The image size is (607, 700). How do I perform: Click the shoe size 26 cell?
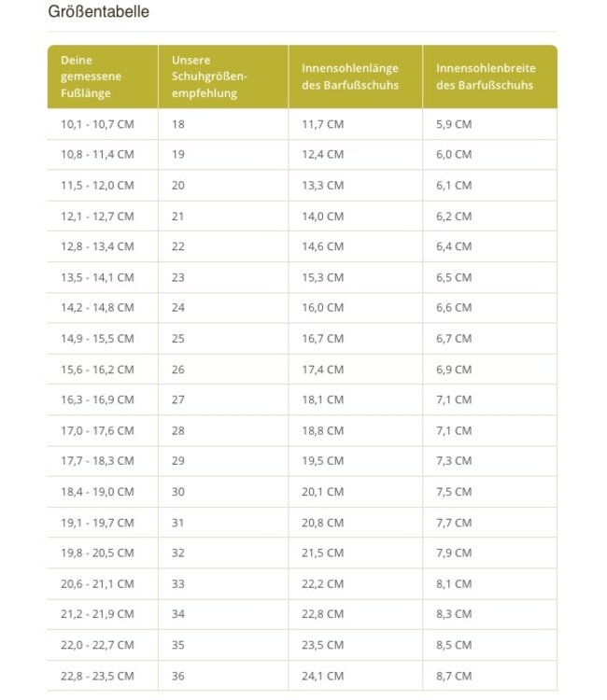tap(178, 370)
